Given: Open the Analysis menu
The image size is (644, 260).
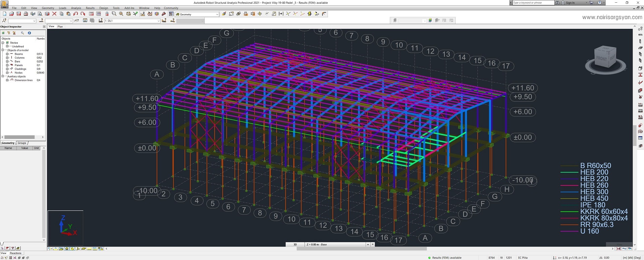Looking at the screenshot, I should click(x=76, y=8).
